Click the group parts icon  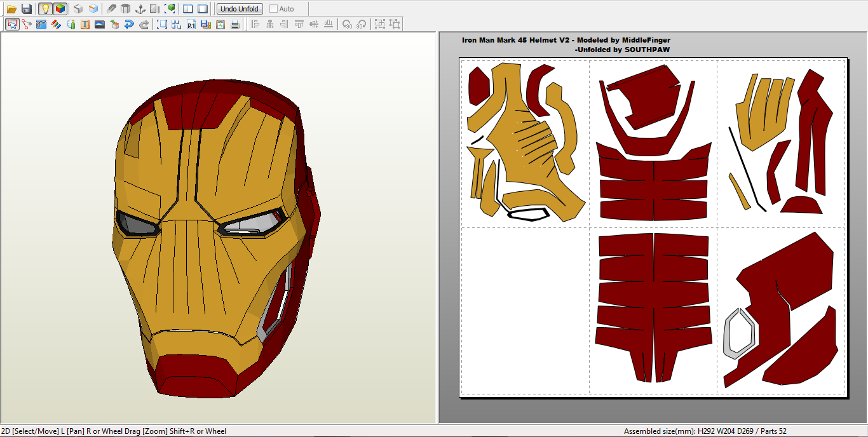coord(380,24)
